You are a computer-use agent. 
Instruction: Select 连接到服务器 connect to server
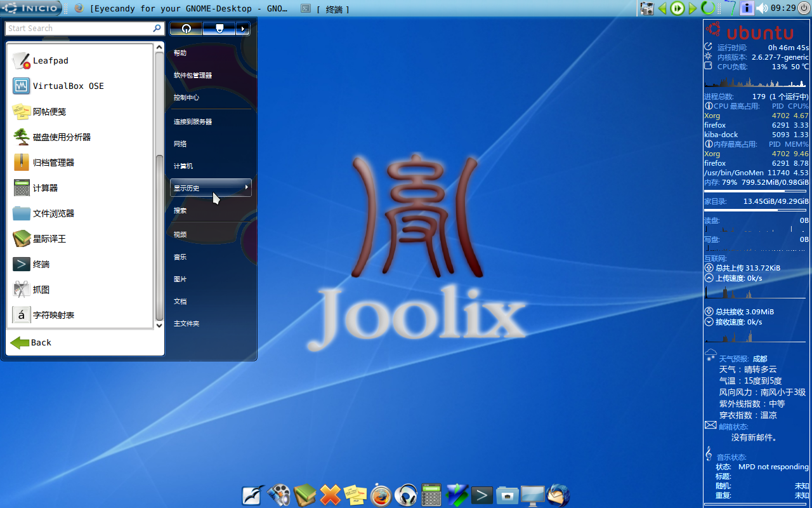[x=211, y=122]
